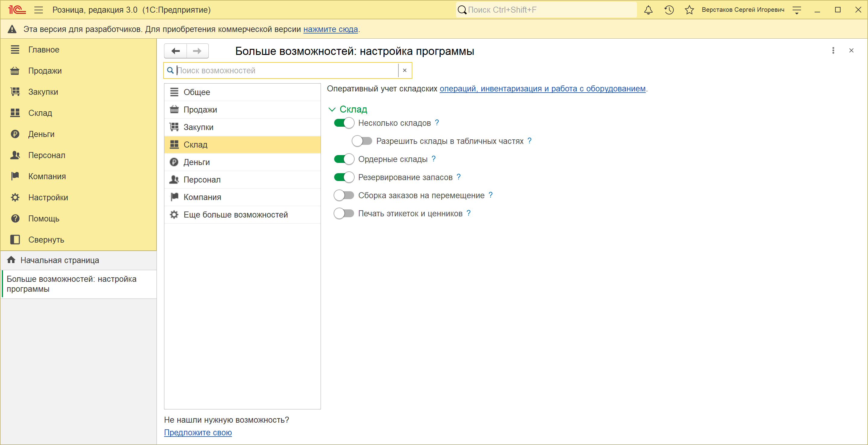The width and height of the screenshot is (868, 445).
Task: Click magnifier icon in feature search
Action: pyautogui.click(x=170, y=70)
